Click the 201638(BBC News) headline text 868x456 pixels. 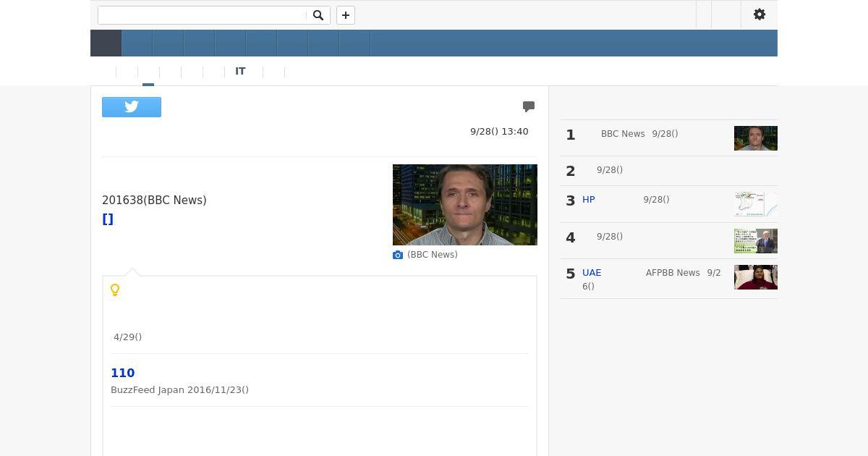pyautogui.click(x=154, y=200)
